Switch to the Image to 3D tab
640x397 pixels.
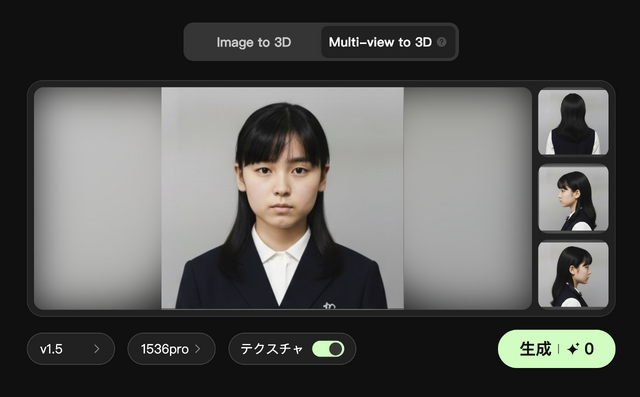pos(253,42)
